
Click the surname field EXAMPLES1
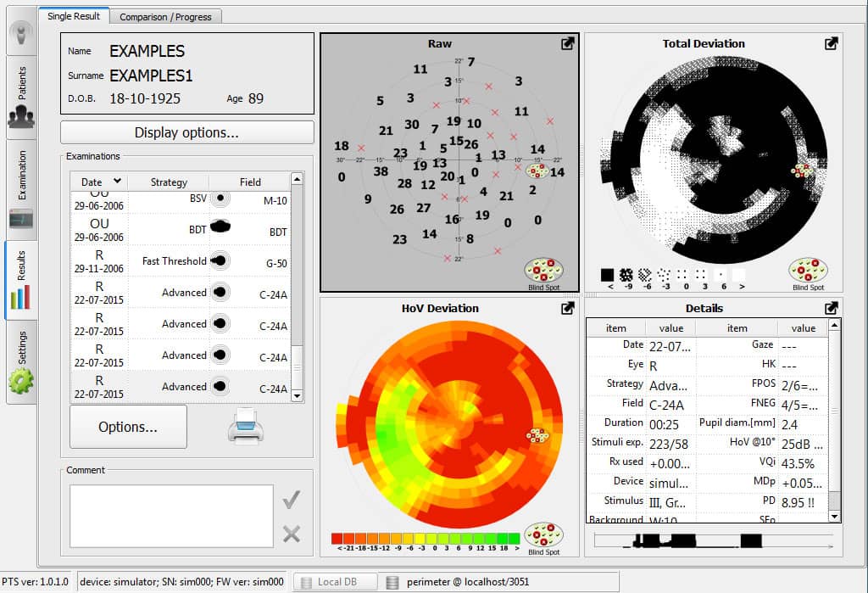tap(151, 76)
